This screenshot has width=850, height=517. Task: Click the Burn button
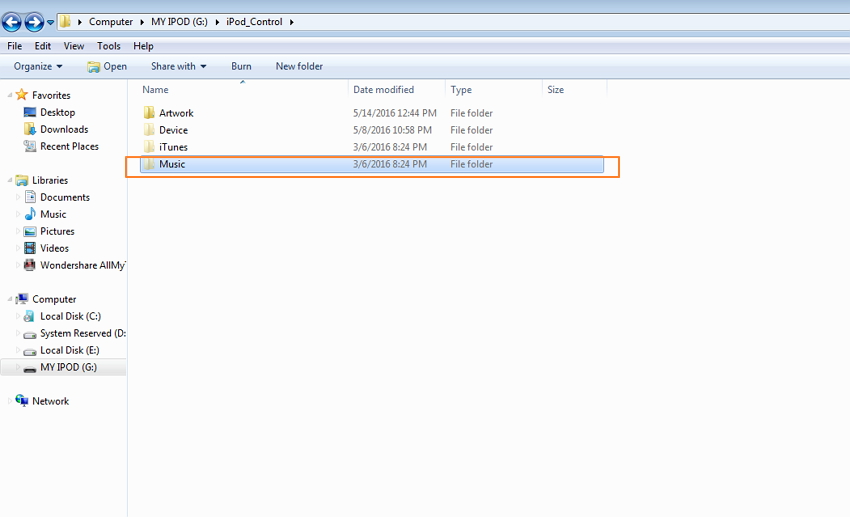[241, 66]
